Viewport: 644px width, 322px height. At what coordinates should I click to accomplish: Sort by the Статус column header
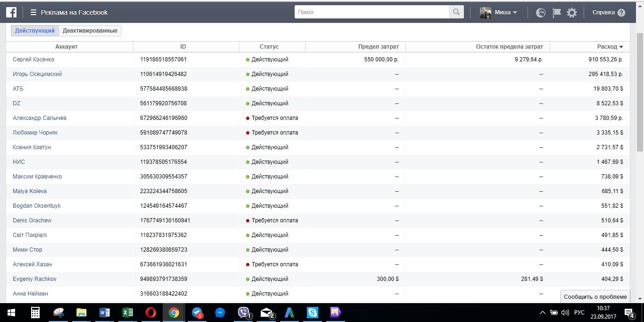(269, 47)
